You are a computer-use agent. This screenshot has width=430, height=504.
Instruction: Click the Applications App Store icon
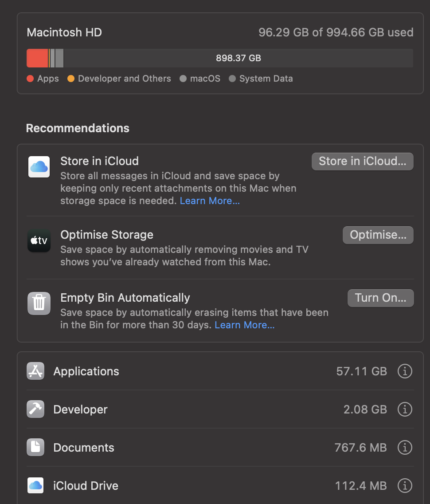click(x=35, y=371)
